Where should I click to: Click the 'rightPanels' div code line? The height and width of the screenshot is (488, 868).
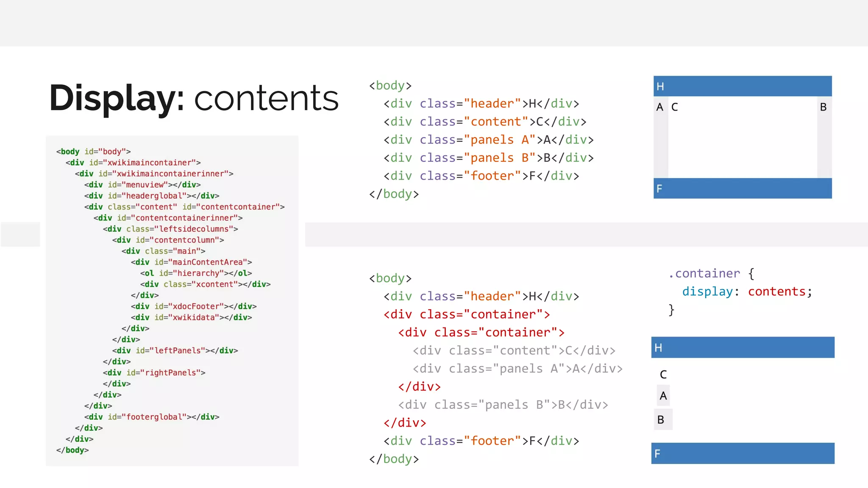[154, 373]
